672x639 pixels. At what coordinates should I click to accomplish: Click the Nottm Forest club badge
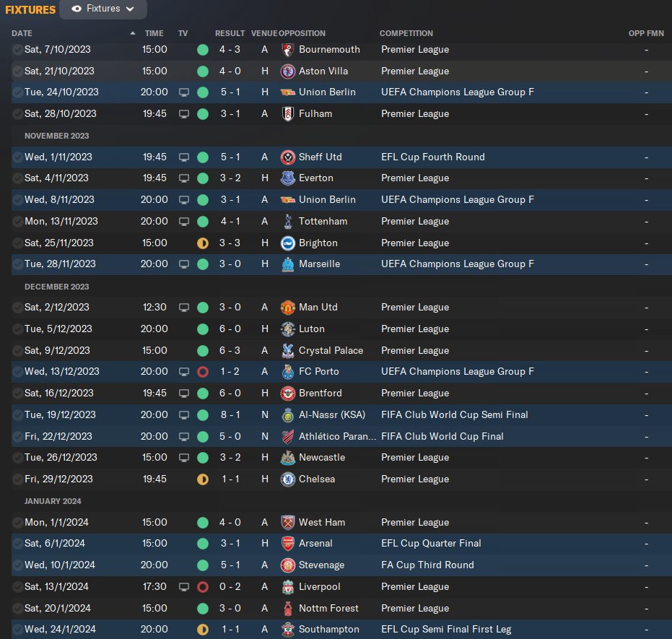[x=287, y=608]
